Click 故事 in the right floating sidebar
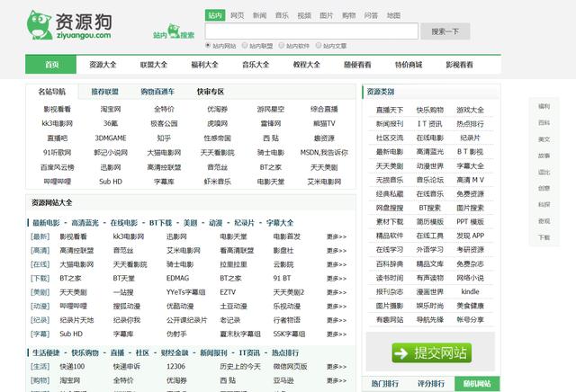This screenshot has height=392, width=576. [544, 156]
